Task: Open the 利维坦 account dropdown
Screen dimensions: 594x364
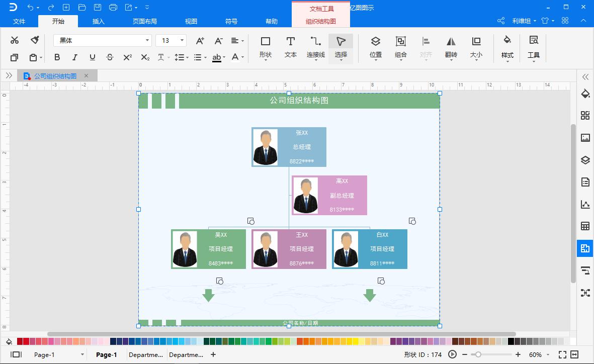Action: [x=524, y=21]
